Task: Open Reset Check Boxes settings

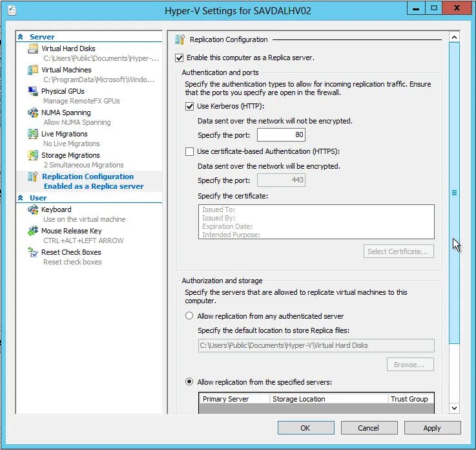Action: [71, 252]
